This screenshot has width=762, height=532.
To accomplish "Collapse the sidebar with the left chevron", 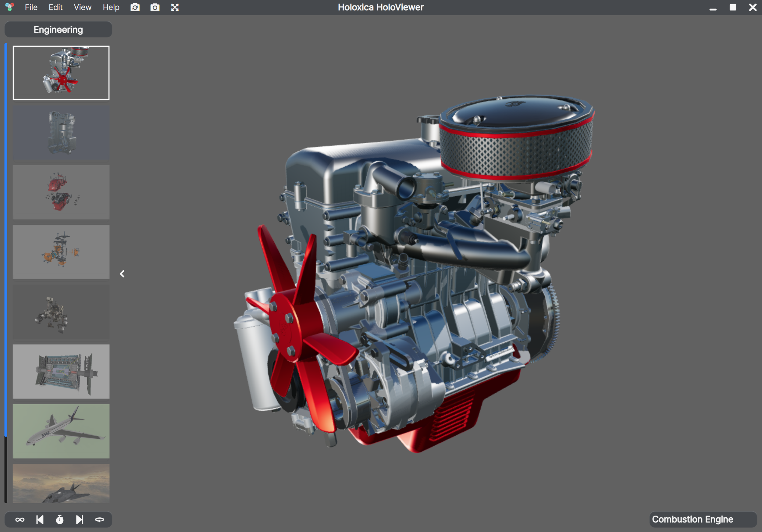I will click(x=122, y=274).
